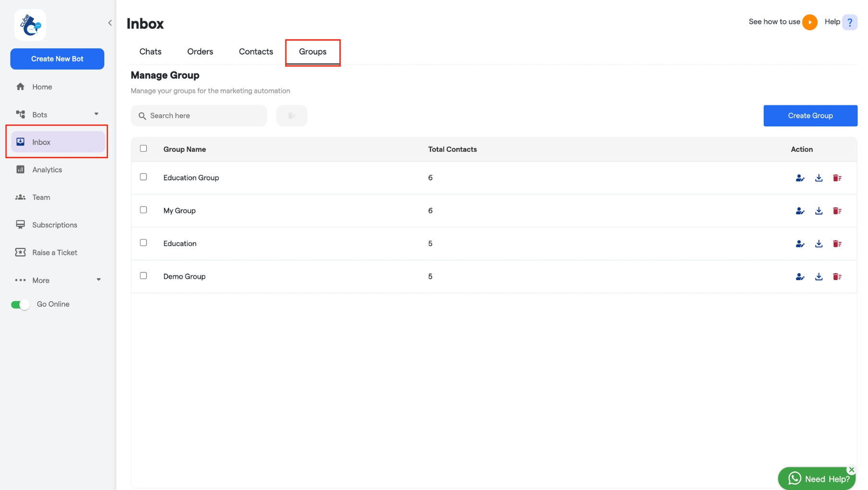868x490 pixels.
Task: Click the See how to use link
Action: click(x=774, y=22)
